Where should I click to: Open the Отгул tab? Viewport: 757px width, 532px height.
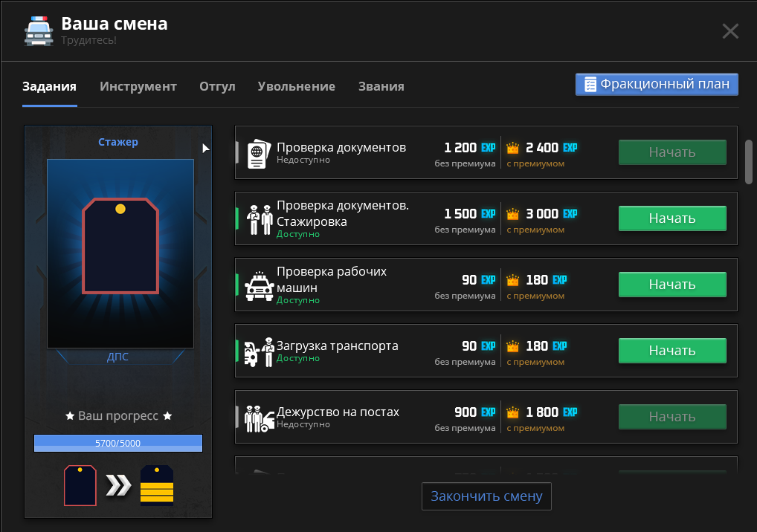pos(217,86)
